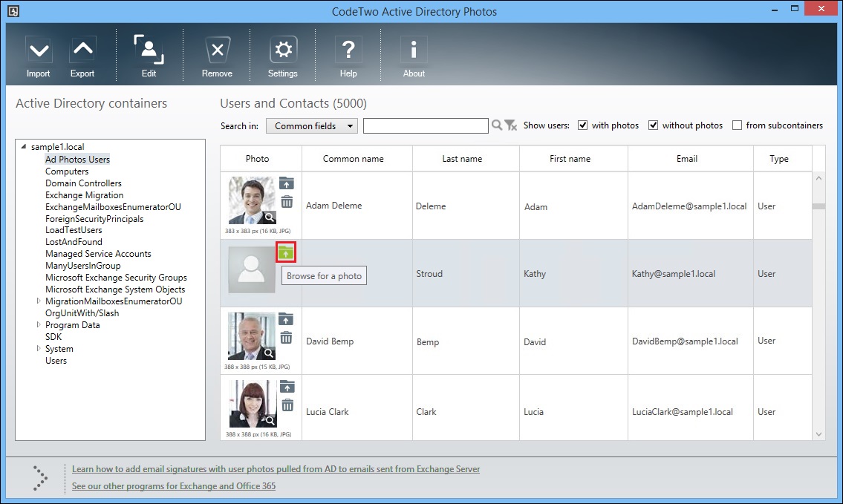Click the user list scrollbar thumb

[x=818, y=207]
